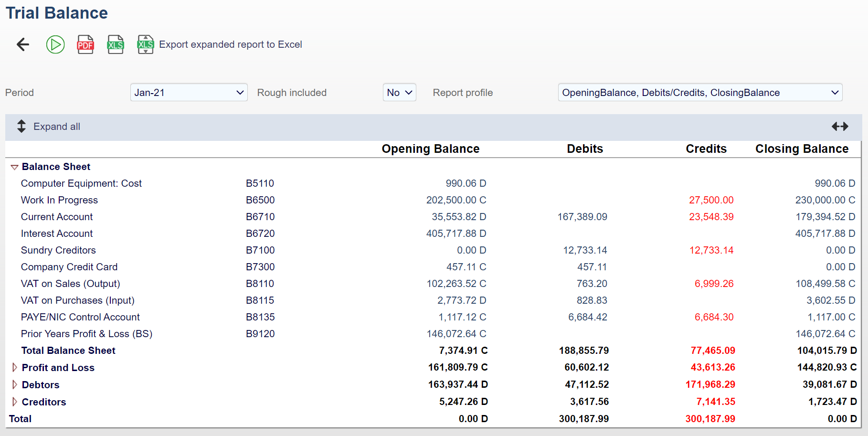
Task: Export report using plain XLS icon
Action: (116, 44)
